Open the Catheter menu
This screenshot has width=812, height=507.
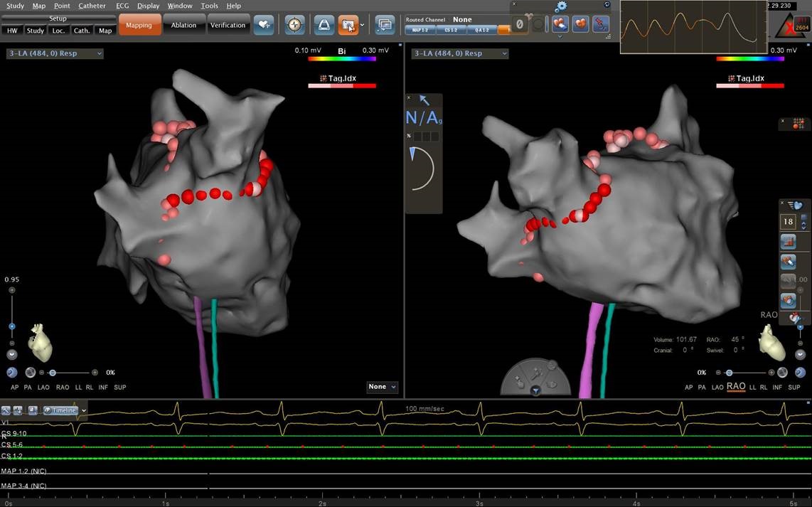pyautogui.click(x=92, y=6)
